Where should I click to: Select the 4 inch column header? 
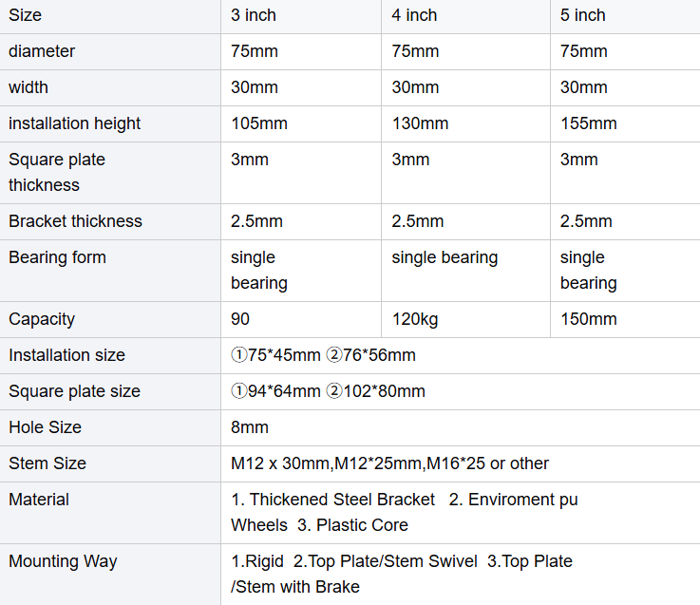465,16
